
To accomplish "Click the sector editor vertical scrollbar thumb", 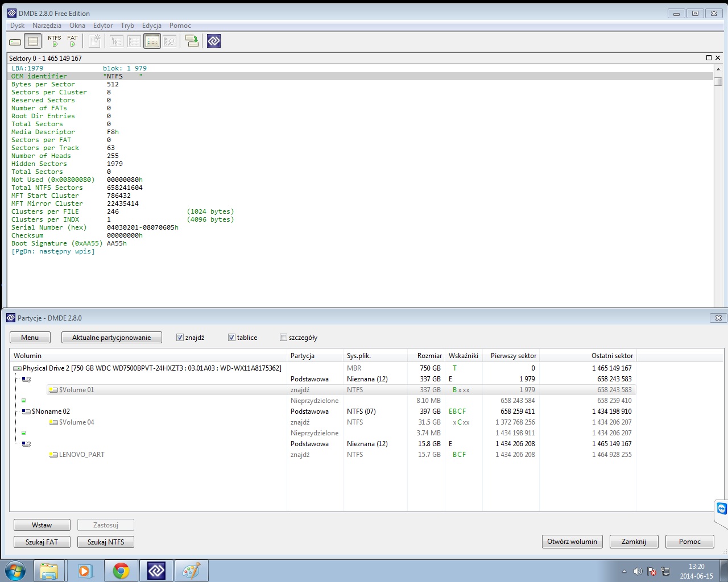I will pyautogui.click(x=718, y=81).
